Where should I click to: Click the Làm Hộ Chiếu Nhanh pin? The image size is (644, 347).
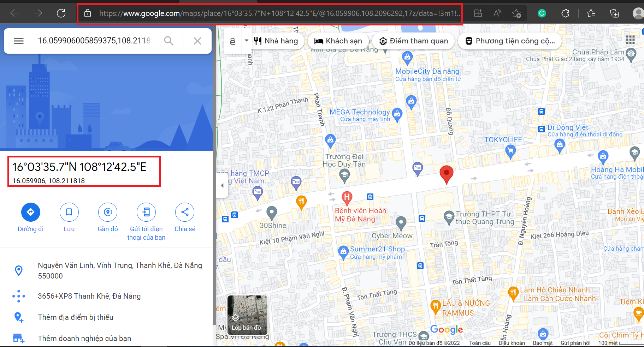[x=513, y=294]
